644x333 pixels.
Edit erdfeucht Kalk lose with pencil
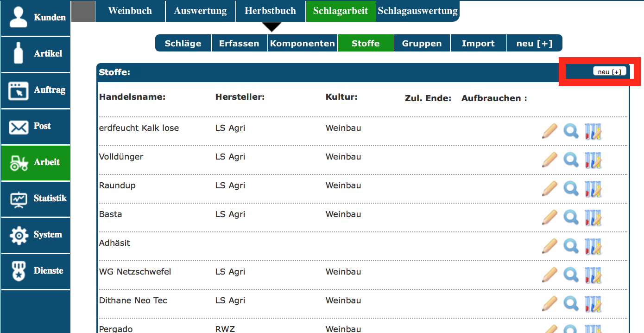(549, 131)
